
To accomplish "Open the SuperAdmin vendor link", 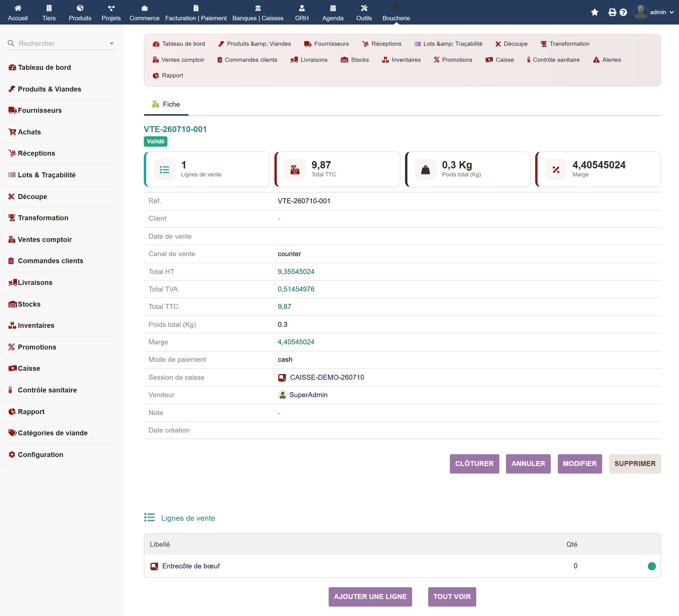I will click(x=308, y=395).
